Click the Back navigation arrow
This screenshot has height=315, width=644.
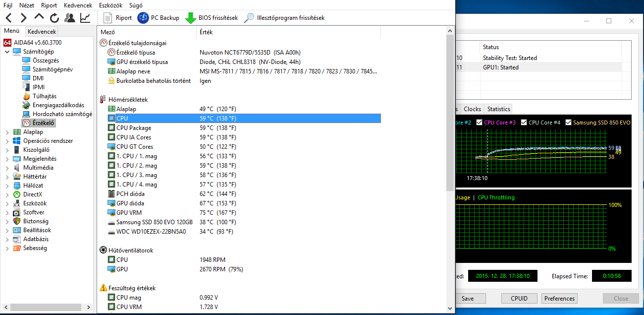click(8, 18)
